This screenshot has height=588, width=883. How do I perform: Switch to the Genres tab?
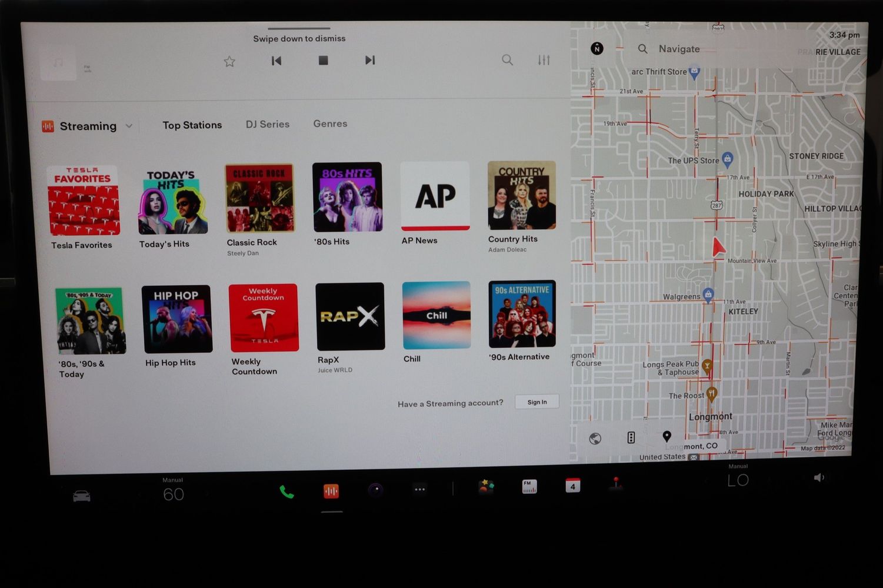[x=330, y=123]
